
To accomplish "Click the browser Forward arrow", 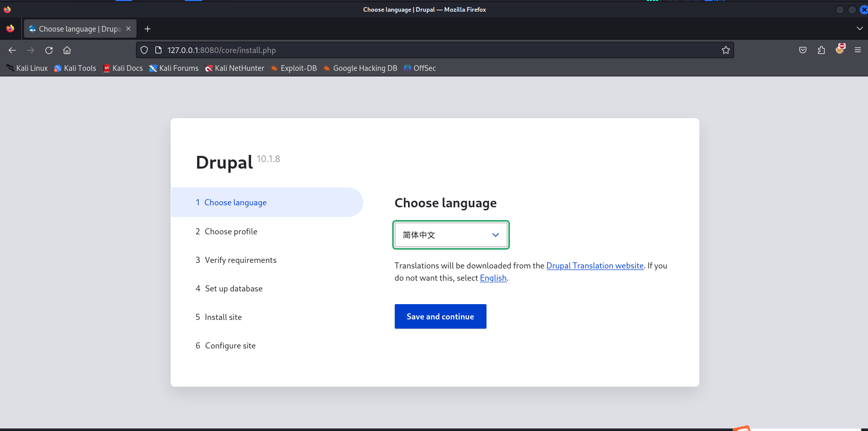I will [x=31, y=50].
